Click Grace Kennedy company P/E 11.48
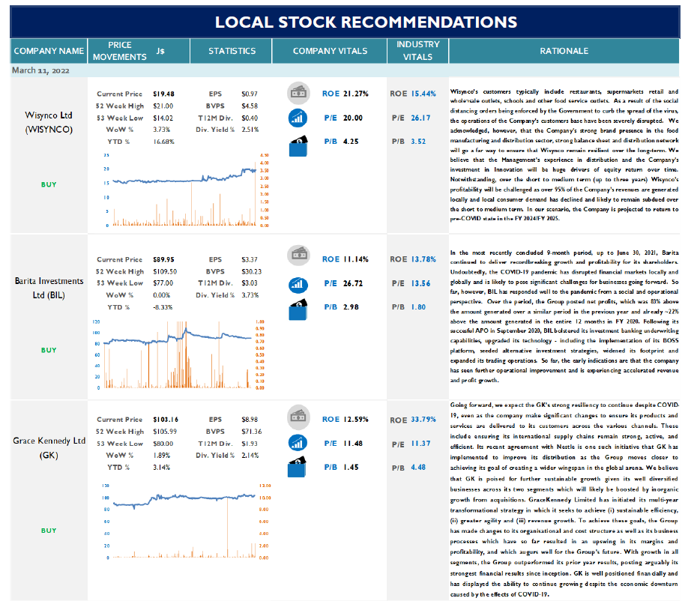 [x=353, y=444]
